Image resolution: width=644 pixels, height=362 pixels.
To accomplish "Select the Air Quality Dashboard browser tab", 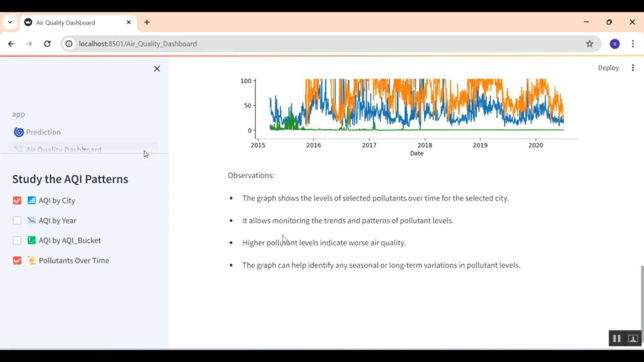I will coord(73,23).
